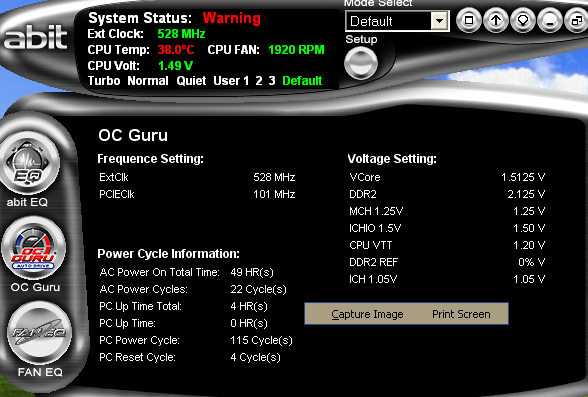Image resolution: width=588 pixels, height=397 pixels.
Task: Click the light bulb round icon button
Action: click(523, 20)
